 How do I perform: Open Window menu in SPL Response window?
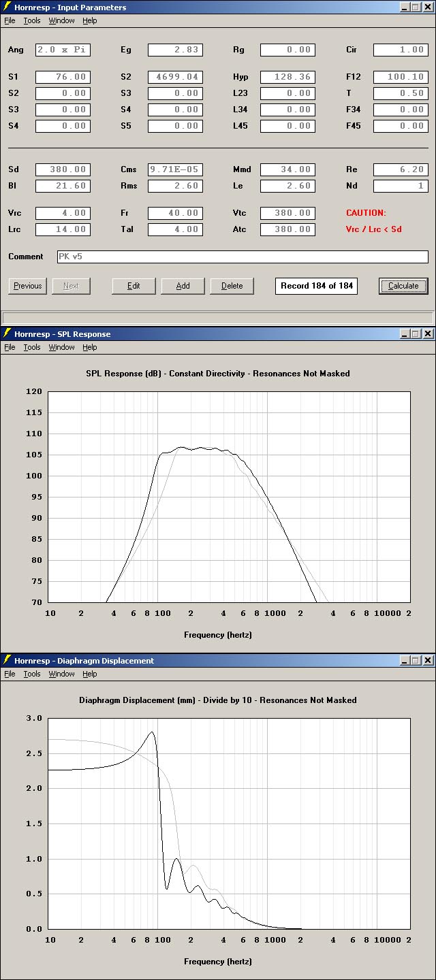62,347
